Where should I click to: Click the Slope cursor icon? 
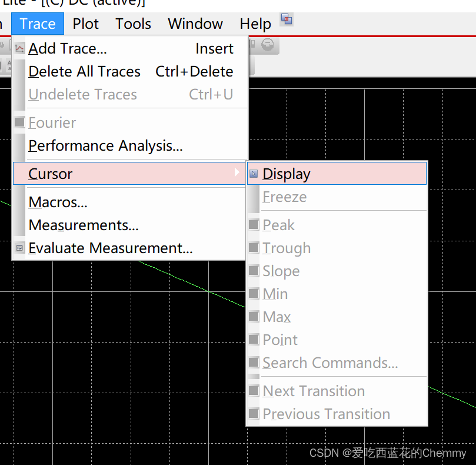[x=254, y=271]
